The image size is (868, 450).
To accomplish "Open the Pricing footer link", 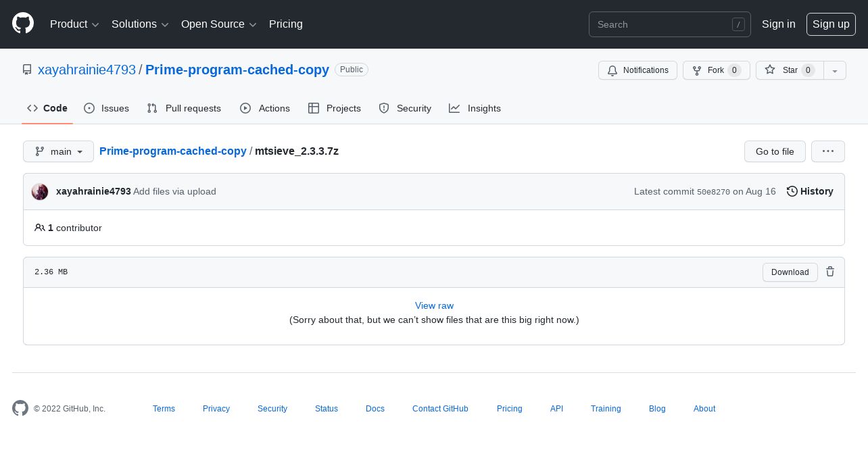I will coord(510,409).
